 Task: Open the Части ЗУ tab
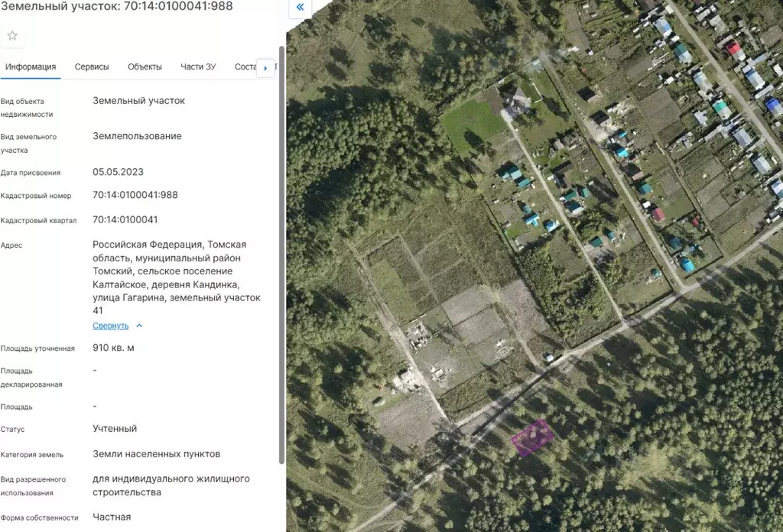(198, 66)
